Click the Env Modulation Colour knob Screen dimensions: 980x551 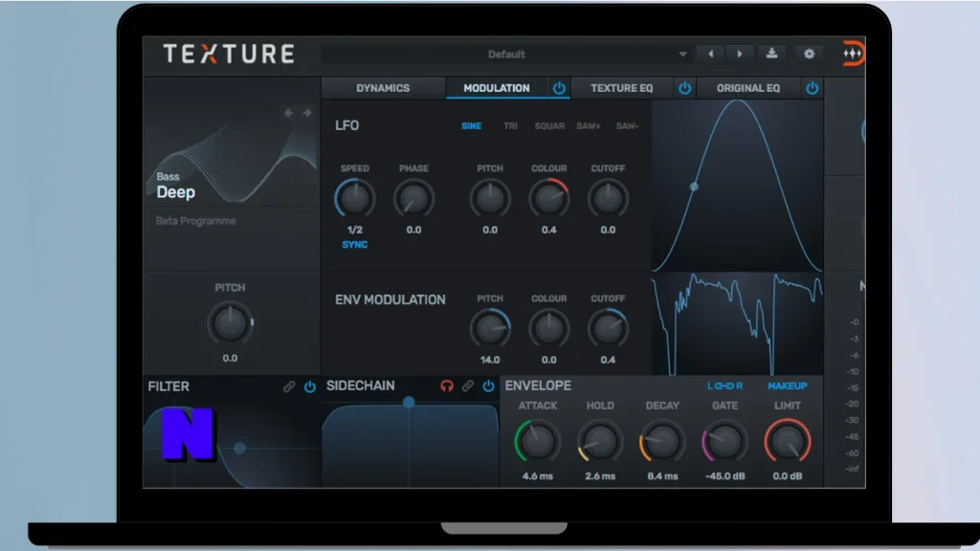coord(548,329)
